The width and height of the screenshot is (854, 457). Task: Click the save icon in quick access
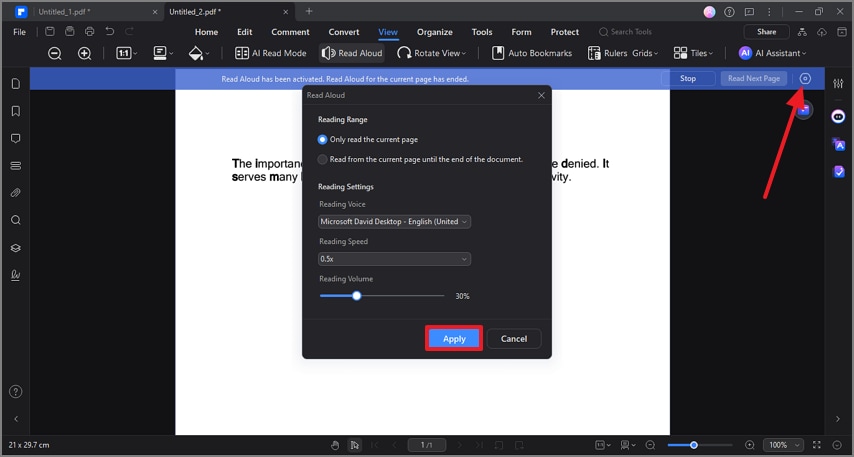click(50, 32)
